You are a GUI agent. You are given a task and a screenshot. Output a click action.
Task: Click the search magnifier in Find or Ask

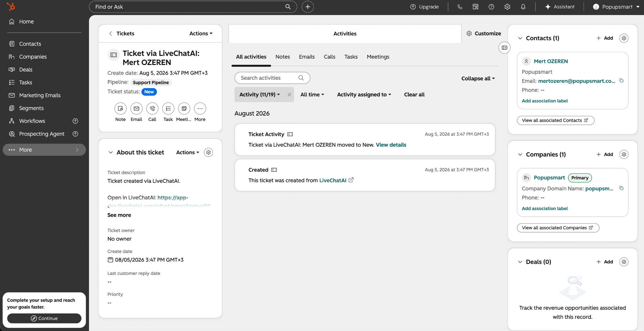(288, 7)
